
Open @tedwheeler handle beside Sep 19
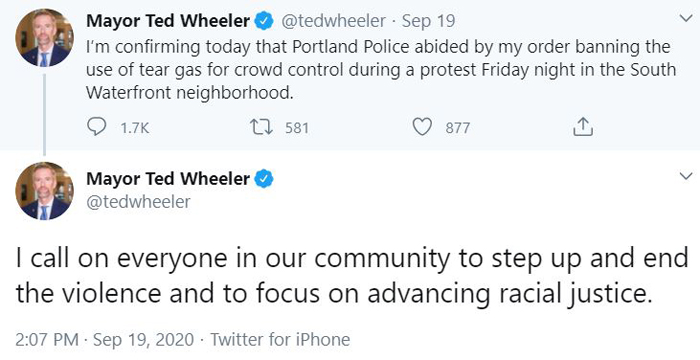[333, 21]
